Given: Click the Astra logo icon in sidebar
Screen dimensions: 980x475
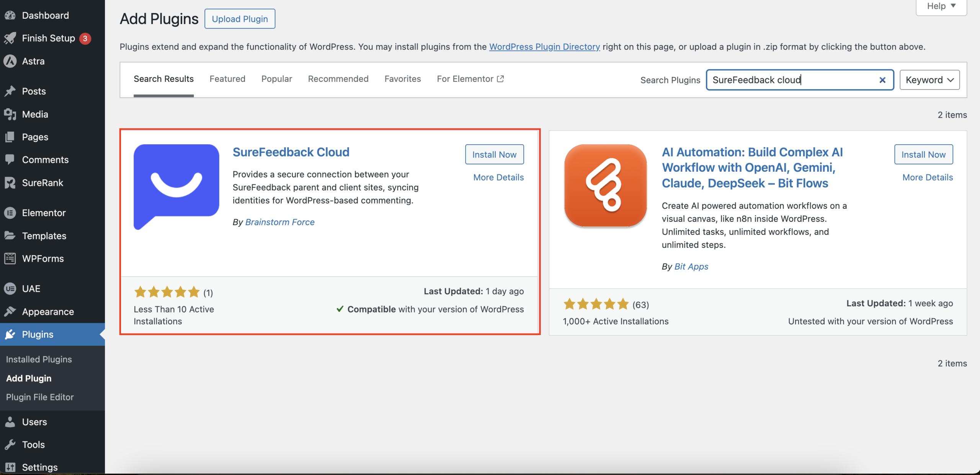Looking at the screenshot, I should (x=10, y=61).
